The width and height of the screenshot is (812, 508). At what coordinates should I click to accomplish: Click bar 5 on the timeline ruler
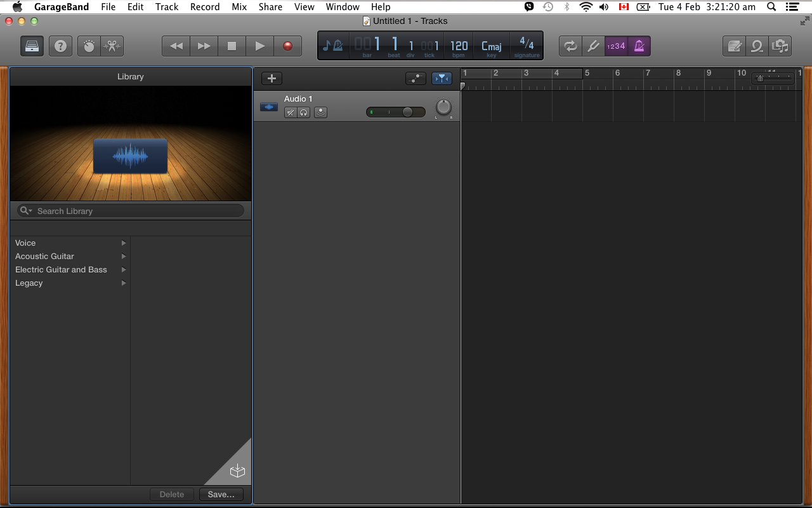(587, 73)
